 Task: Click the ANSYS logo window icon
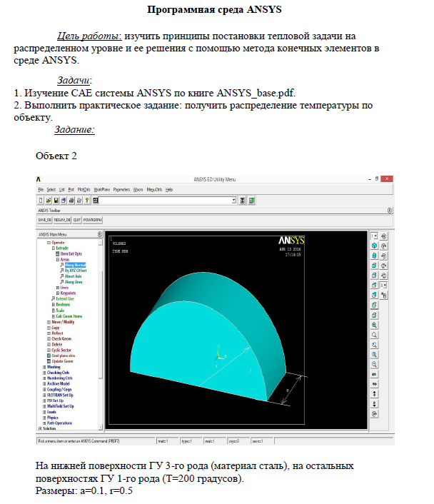point(39,179)
